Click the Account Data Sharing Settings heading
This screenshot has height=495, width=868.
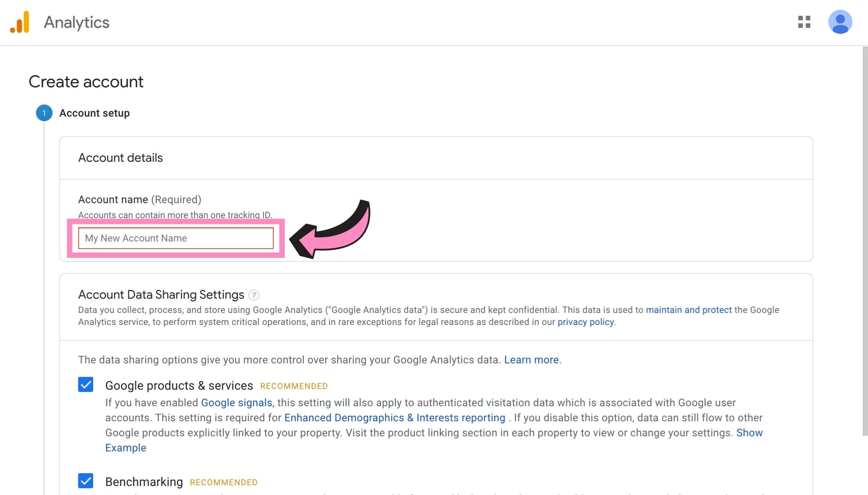point(161,295)
